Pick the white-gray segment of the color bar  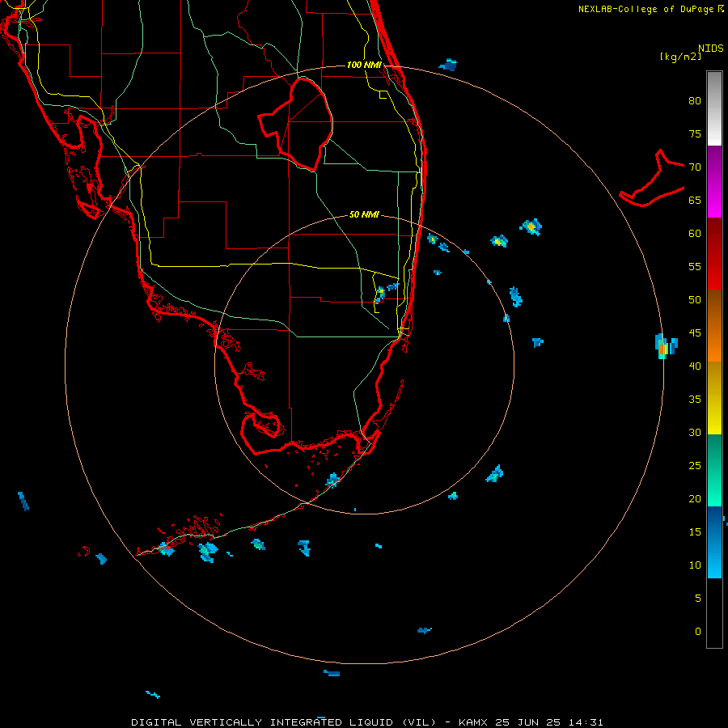point(714,108)
